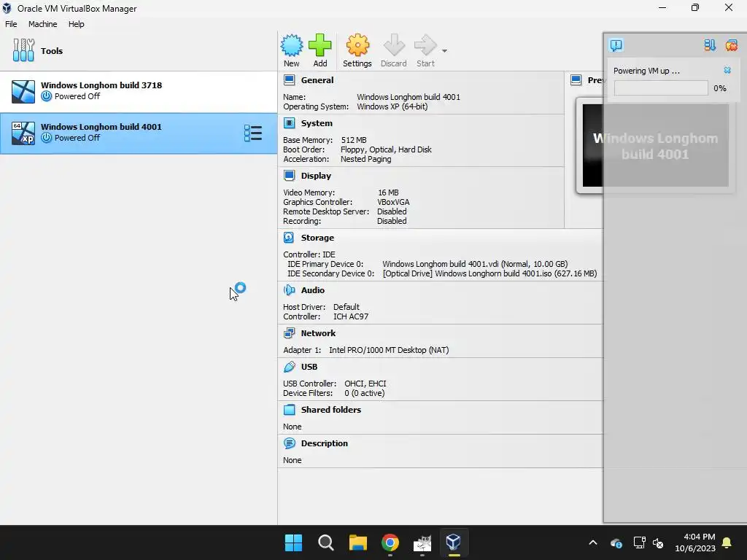Open the Windows Start button on taskbar

click(x=293, y=542)
